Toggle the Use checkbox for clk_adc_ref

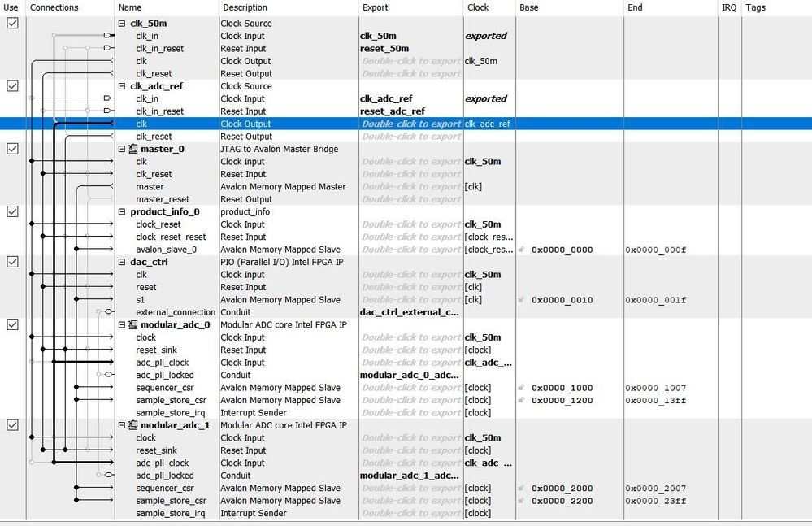coord(12,86)
